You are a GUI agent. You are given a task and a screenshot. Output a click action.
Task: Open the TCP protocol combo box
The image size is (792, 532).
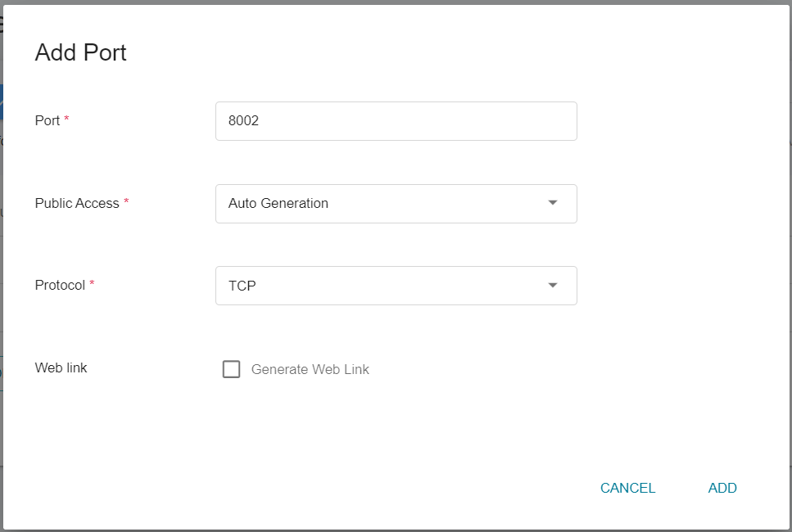coord(396,286)
